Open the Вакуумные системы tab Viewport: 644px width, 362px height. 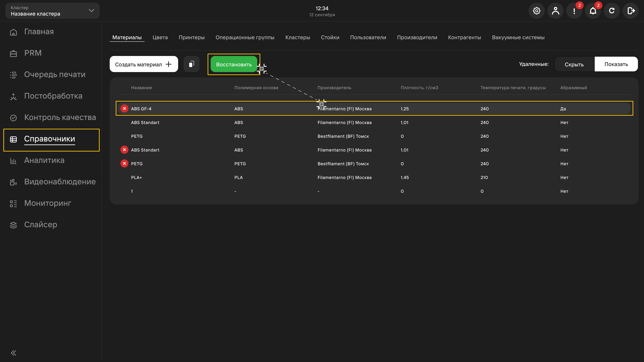point(518,38)
